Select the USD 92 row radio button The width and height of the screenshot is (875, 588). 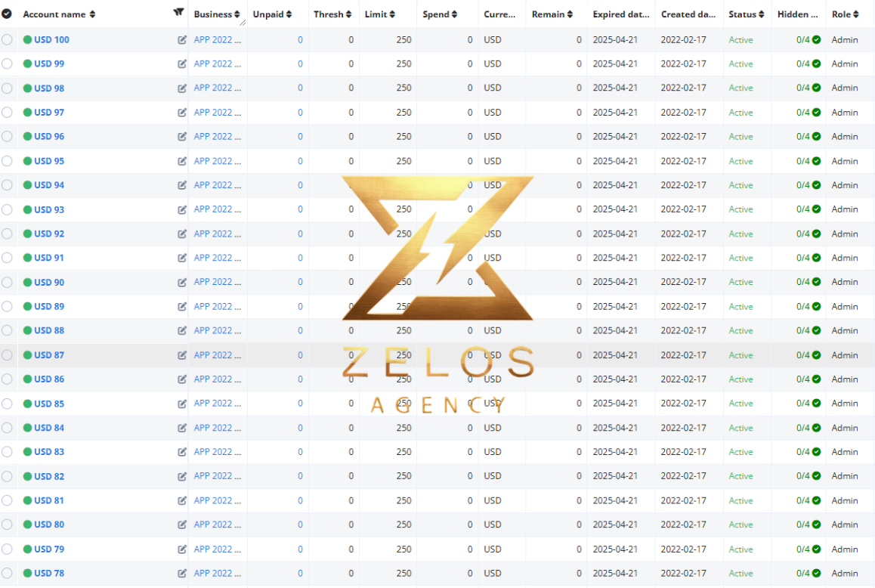point(7,234)
